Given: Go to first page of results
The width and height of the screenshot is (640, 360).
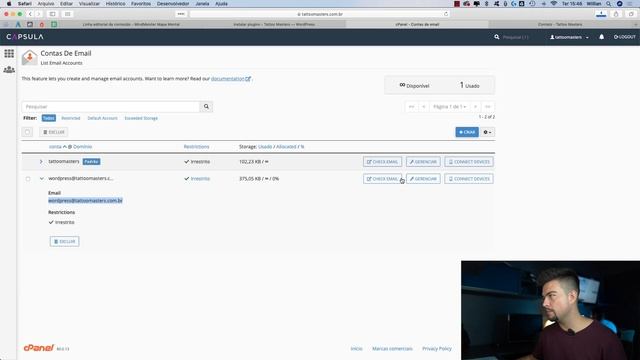Looking at the screenshot, I should point(411,107).
